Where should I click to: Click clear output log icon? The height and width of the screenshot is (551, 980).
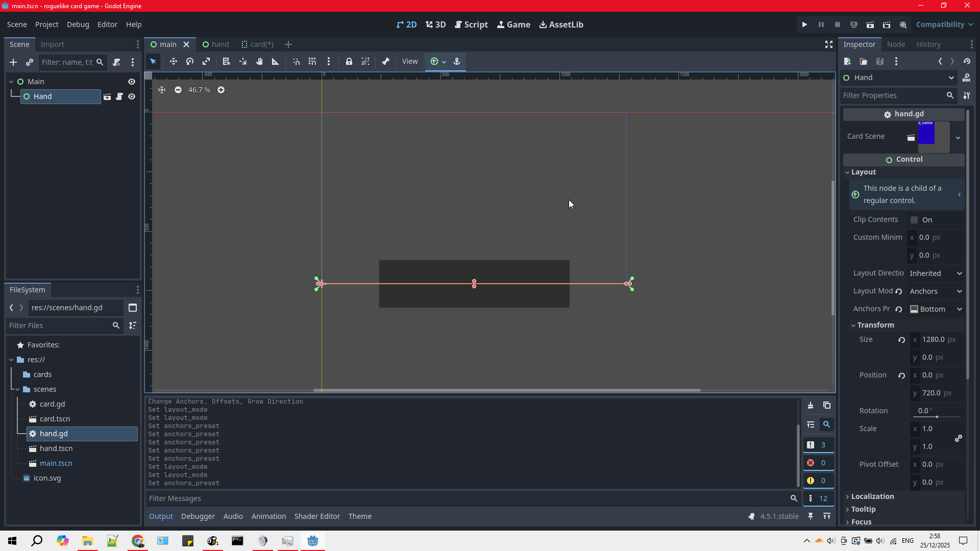point(811,406)
